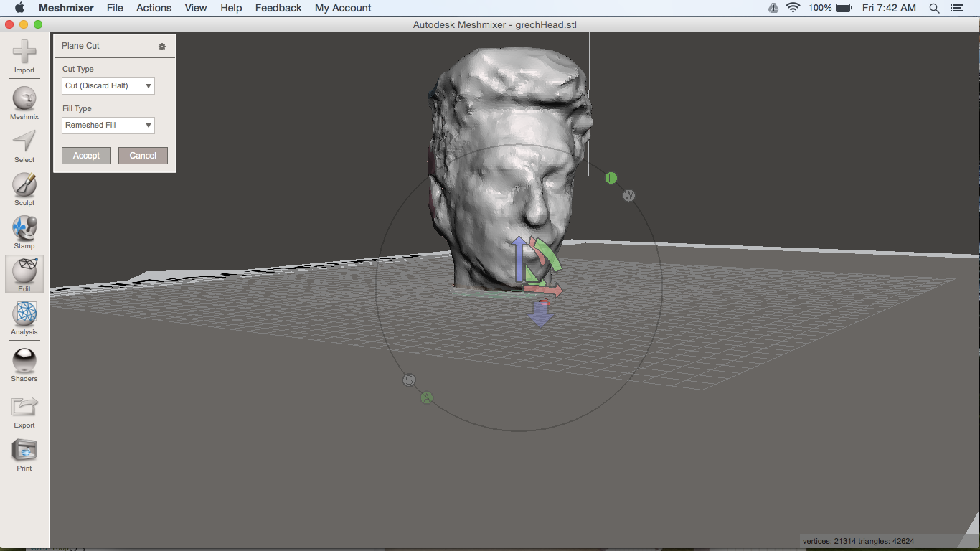Click the battery status icon
This screenshot has width=980, height=551.
pos(844,8)
